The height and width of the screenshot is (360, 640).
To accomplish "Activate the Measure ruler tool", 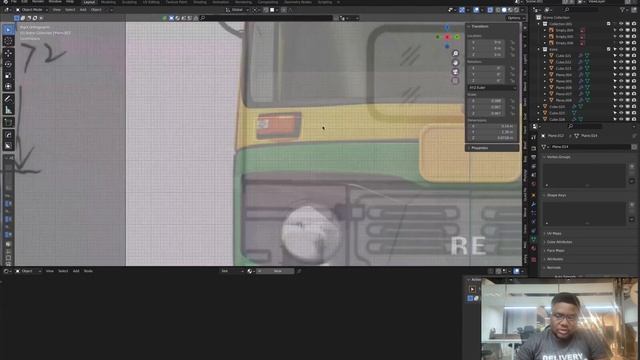I will tap(8, 110).
